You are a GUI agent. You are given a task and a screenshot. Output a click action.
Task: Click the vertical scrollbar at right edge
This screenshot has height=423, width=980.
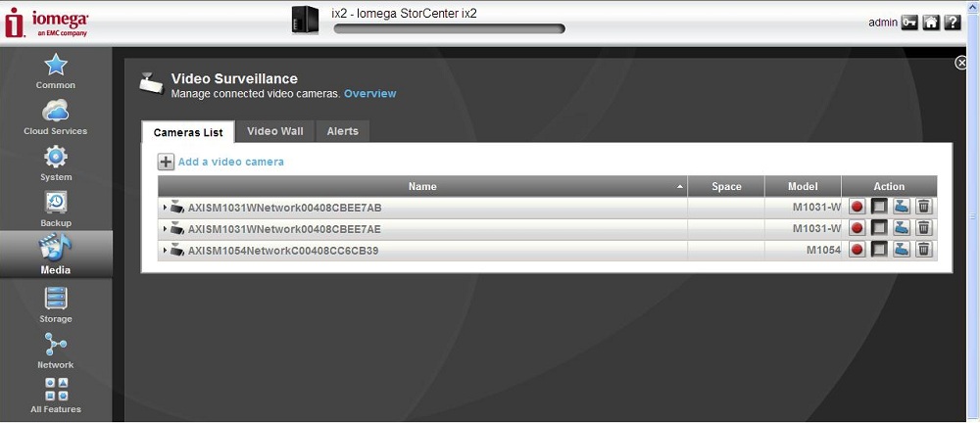(972, 215)
